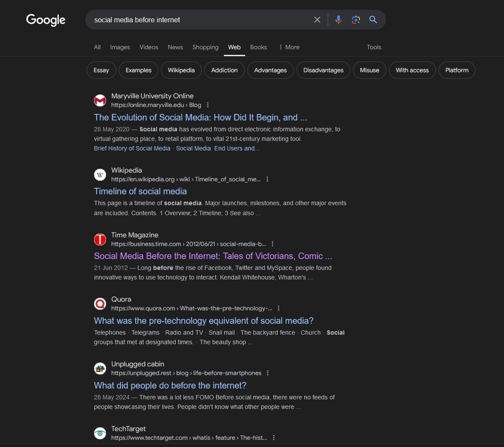The height and width of the screenshot is (447, 504).
Task: Apply the Essay filter chip
Action: [101, 70]
